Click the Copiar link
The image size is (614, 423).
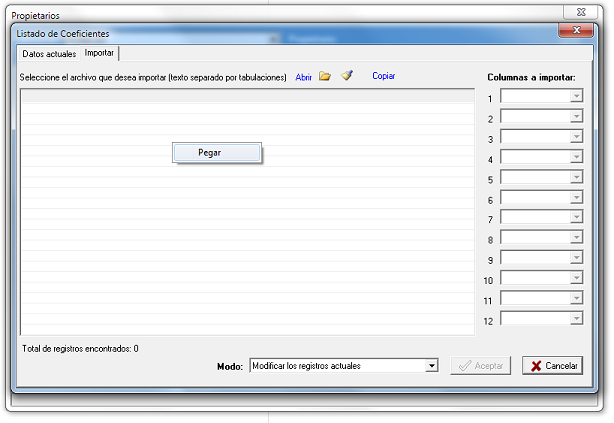click(384, 76)
